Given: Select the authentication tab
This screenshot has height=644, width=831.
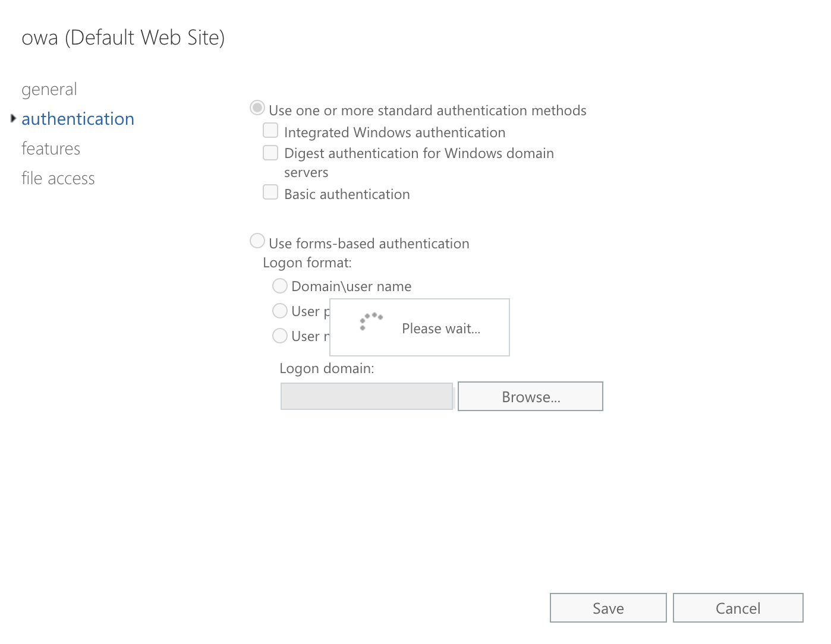Looking at the screenshot, I should click(x=78, y=119).
